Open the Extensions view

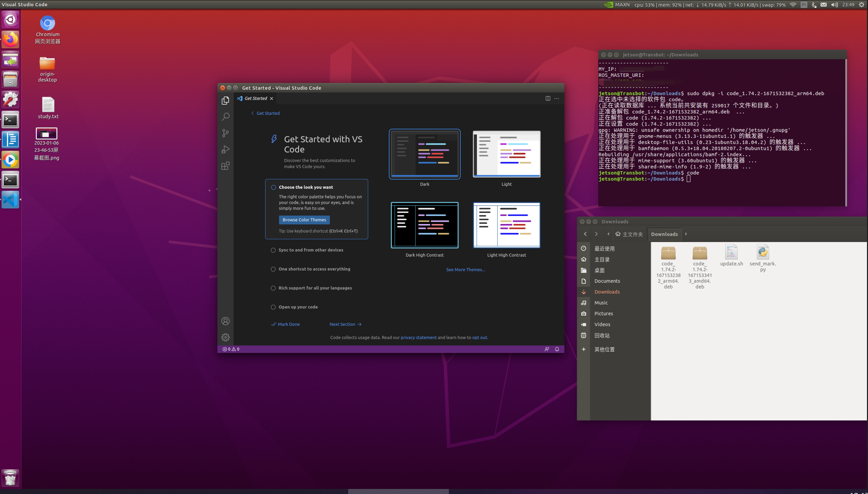tap(225, 166)
